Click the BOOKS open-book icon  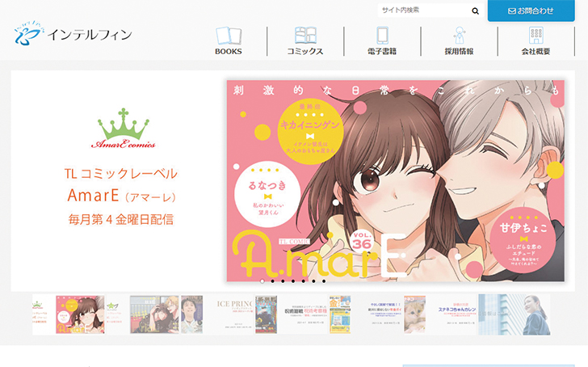pyautogui.click(x=228, y=36)
